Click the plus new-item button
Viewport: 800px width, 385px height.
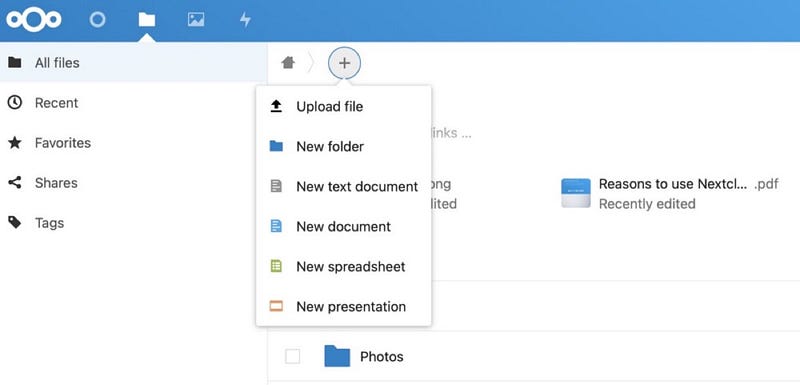(344, 63)
